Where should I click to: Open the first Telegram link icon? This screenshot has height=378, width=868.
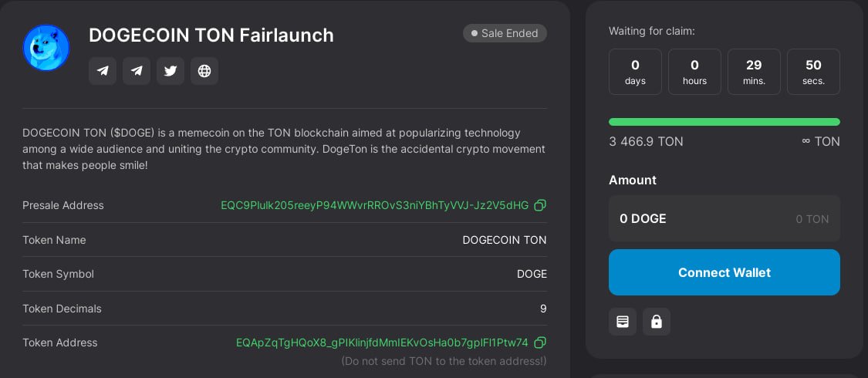click(103, 71)
